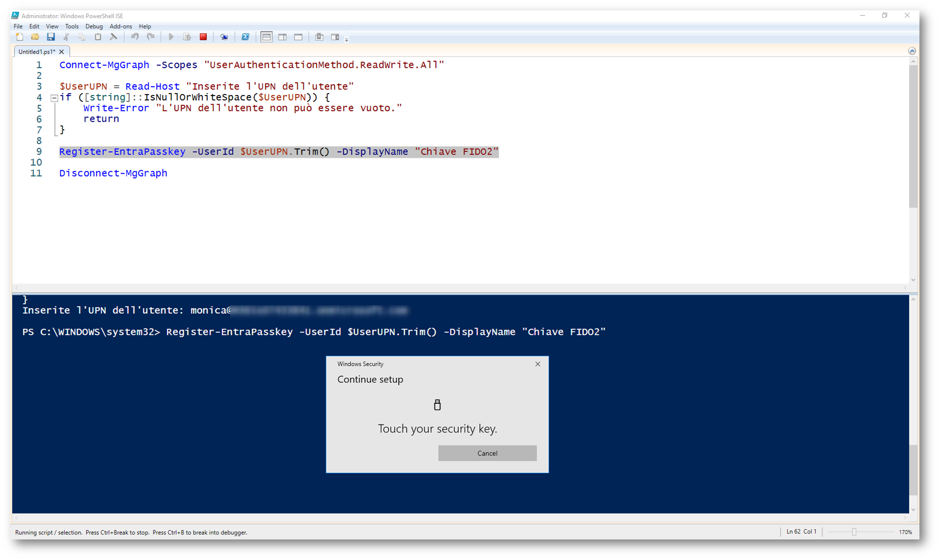The width and height of the screenshot is (940, 560).
Task: Click the script pane vertical scrollbar
Action: tap(913, 137)
